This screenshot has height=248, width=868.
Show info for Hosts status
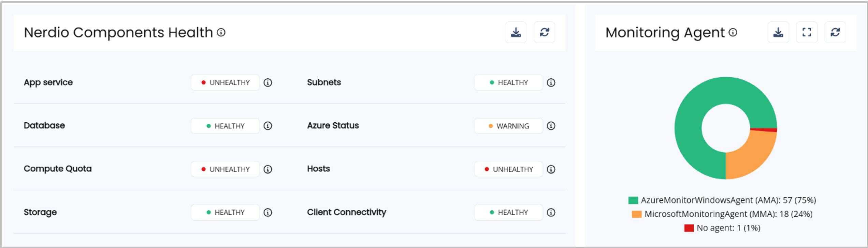point(551,169)
